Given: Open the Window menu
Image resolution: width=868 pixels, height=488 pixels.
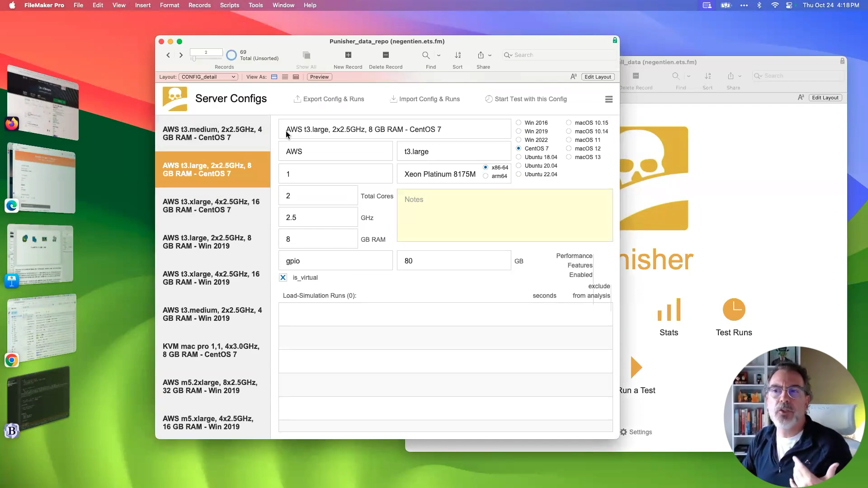Looking at the screenshot, I should (x=283, y=5).
